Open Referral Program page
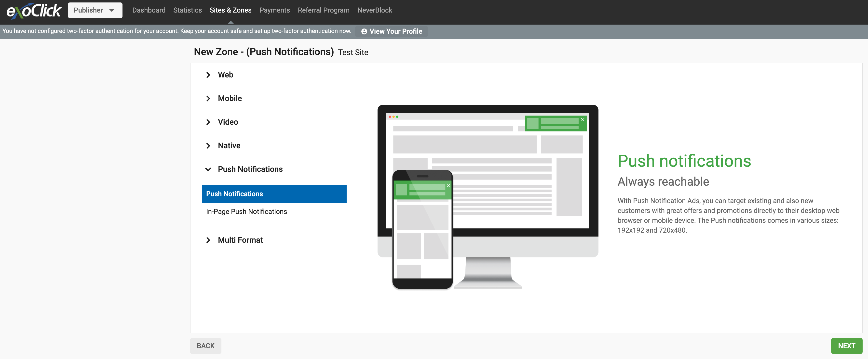 coord(323,10)
